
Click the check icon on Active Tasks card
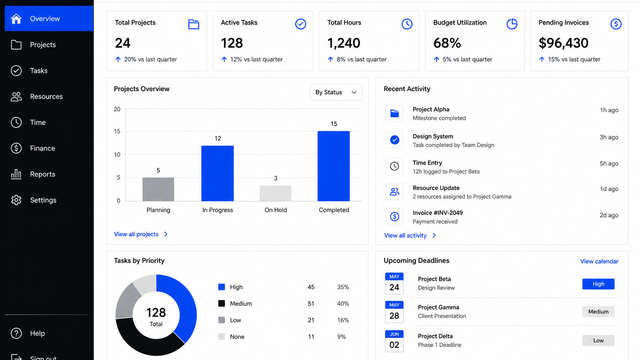300,24
